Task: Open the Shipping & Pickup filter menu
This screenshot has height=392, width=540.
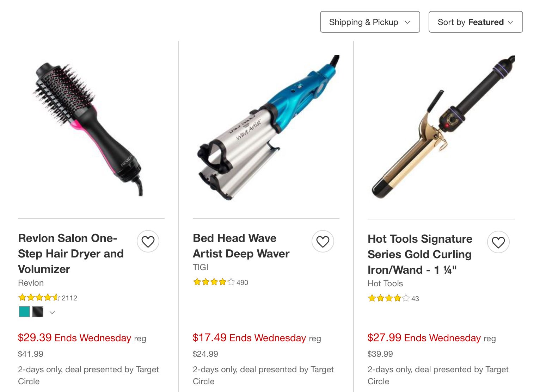Action: point(369,22)
